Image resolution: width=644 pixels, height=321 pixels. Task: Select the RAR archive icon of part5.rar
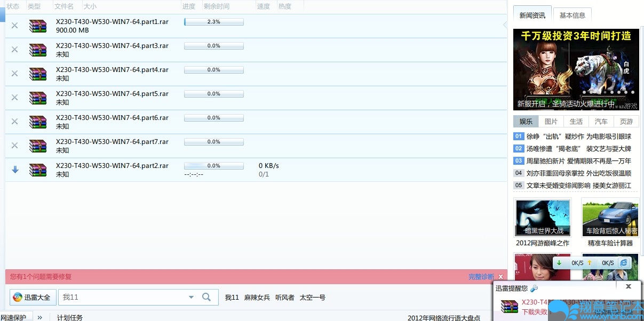(38, 98)
